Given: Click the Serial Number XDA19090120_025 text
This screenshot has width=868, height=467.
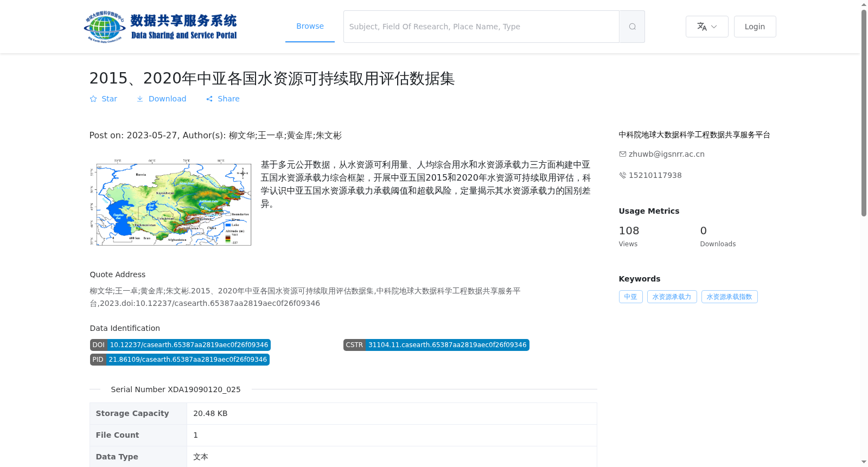Looking at the screenshot, I should click(176, 389).
